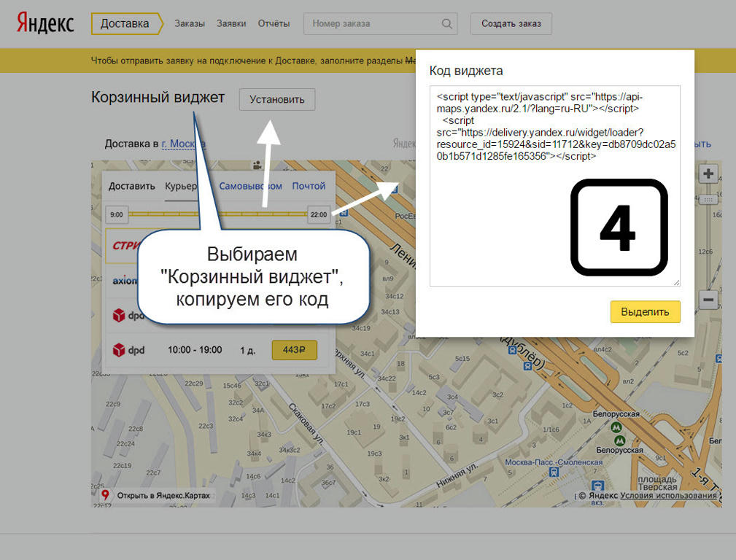Focus the Номер заказа search field
This screenshot has width=736, height=560.
(380, 23)
